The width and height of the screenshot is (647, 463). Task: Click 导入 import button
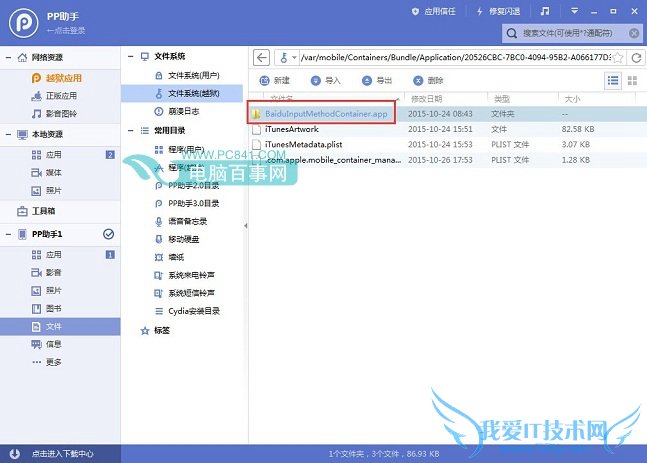point(326,80)
